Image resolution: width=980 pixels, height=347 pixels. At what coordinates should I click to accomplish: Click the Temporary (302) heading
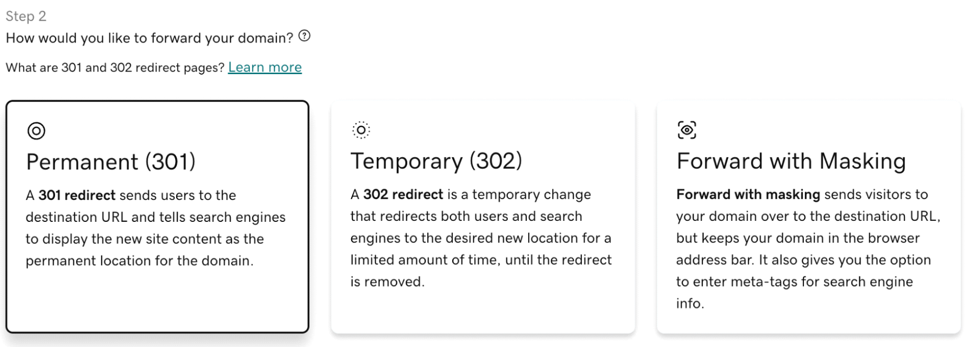[436, 161]
